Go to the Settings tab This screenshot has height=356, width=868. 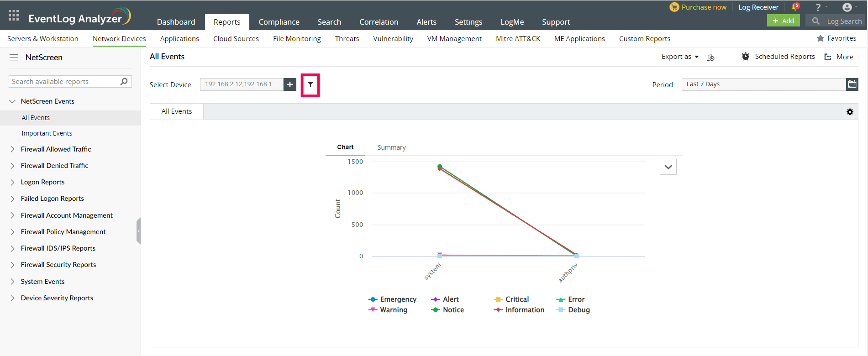(468, 22)
